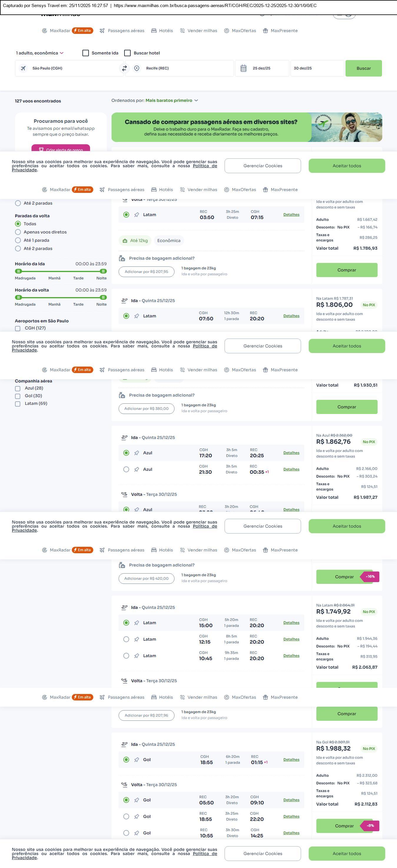Enable the 'Somente ida' checkbox

tap(86, 53)
